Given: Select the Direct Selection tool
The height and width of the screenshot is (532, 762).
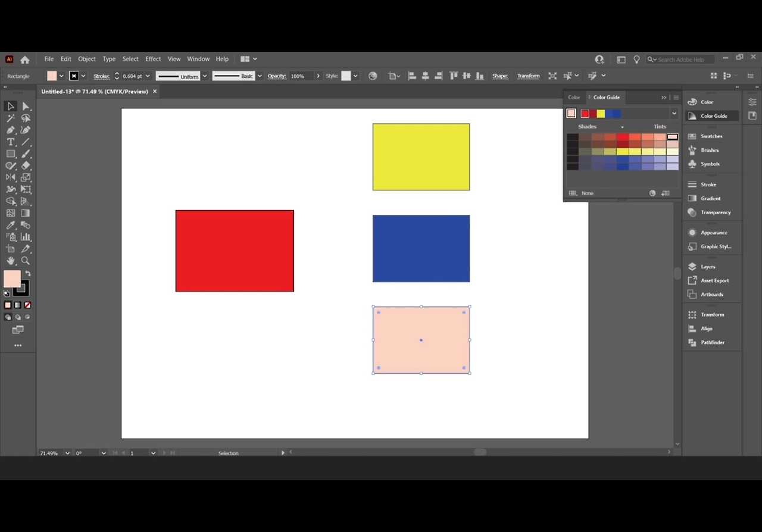Looking at the screenshot, I should coord(26,107).
